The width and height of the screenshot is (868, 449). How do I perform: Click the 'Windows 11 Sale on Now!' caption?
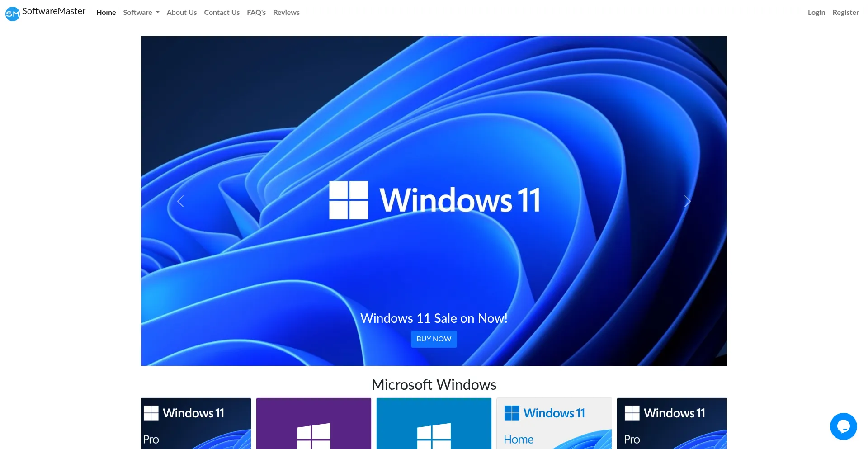[x=434, y=318]
